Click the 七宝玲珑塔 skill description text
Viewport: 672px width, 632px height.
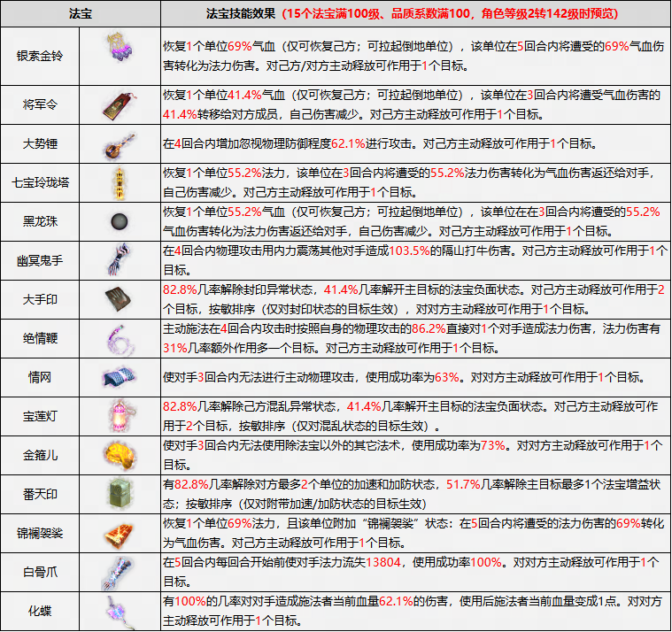click(x=409, y=183)
